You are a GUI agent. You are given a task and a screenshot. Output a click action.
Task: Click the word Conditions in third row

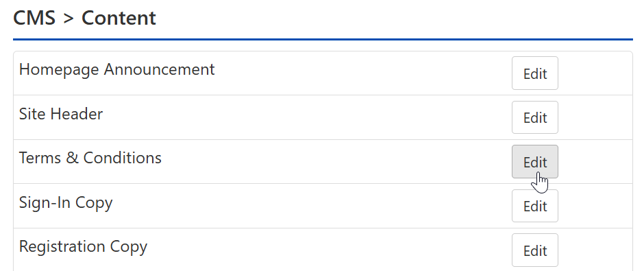pyautogui.click(x=123, y=158)
